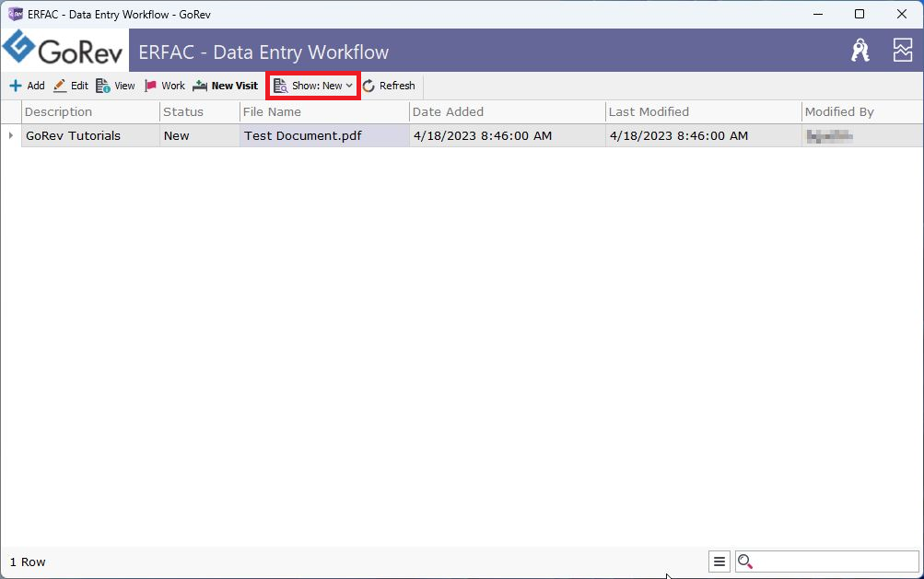The width and height of the screenshot is (924, 579).
Task: Open the Show: New filter dropdown
Action: coord(313,86)
